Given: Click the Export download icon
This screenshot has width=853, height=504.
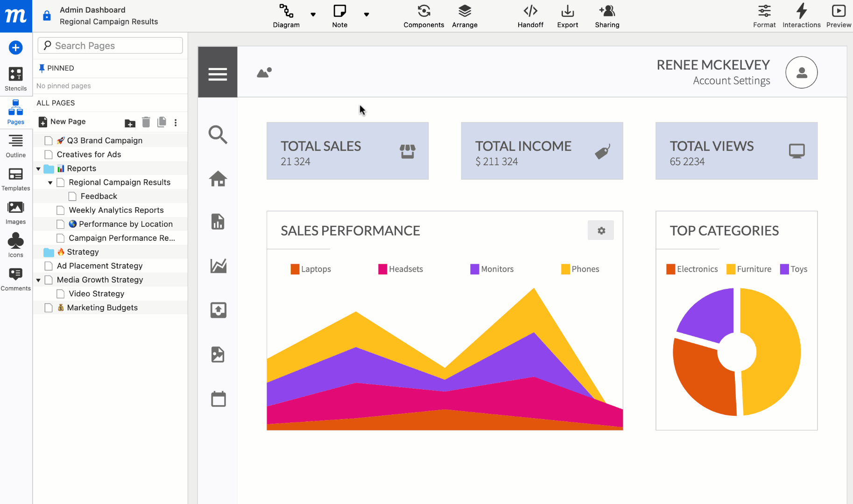Looking at the screenshot, I should pyautogui.click(x=567, y=16).
